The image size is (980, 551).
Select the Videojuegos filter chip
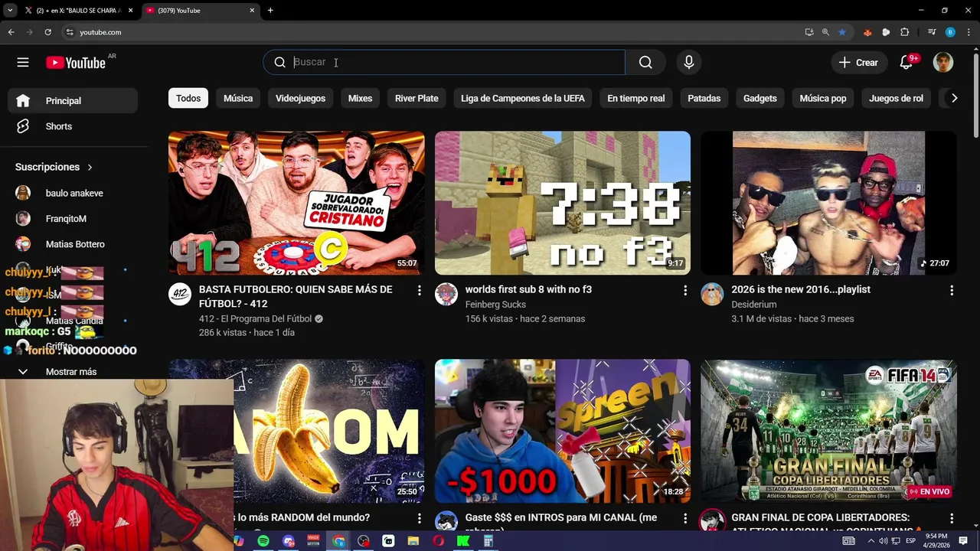[x=300, y=98]
